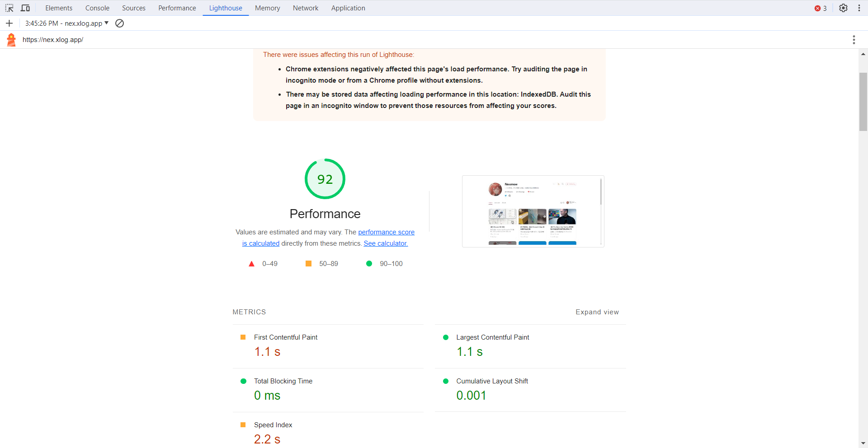Click the Lighthouse logo icon
The height and width of the screenshot is (448, 868).
pyautogui.click(x=11, y=40)
